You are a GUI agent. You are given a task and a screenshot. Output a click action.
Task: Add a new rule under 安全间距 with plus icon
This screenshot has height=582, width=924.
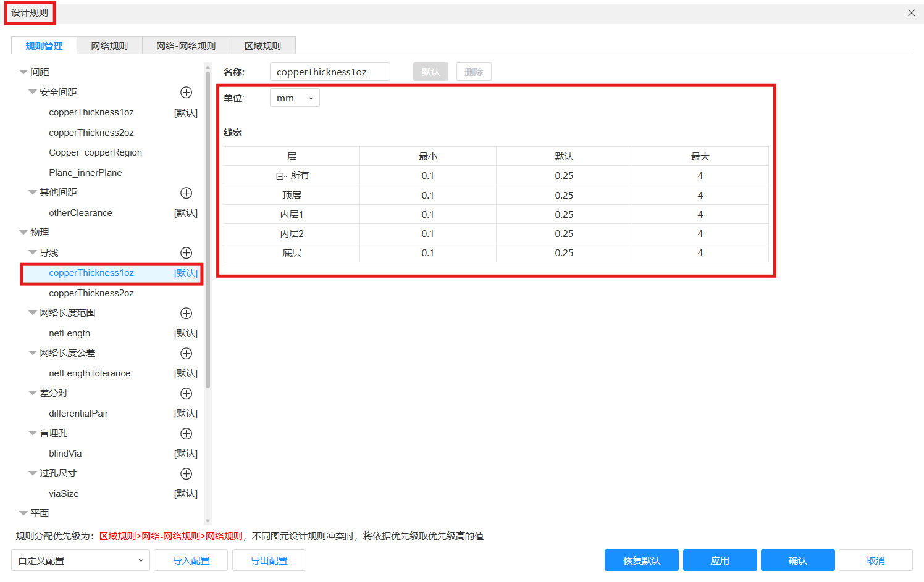coord(186,92)
